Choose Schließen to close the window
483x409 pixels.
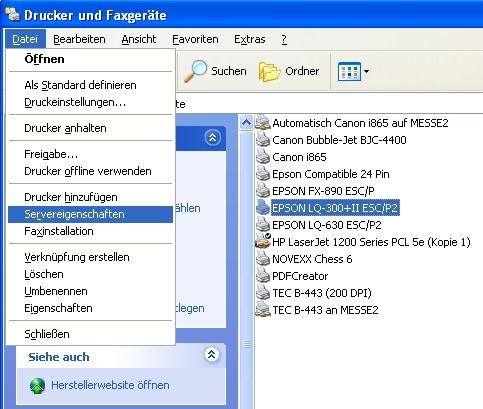(x=90, y=334)
